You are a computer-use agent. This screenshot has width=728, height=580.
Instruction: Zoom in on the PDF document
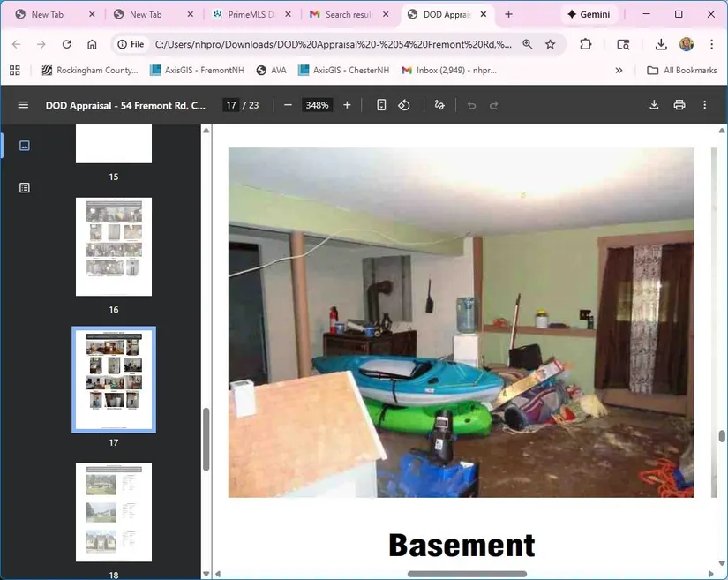347,105
